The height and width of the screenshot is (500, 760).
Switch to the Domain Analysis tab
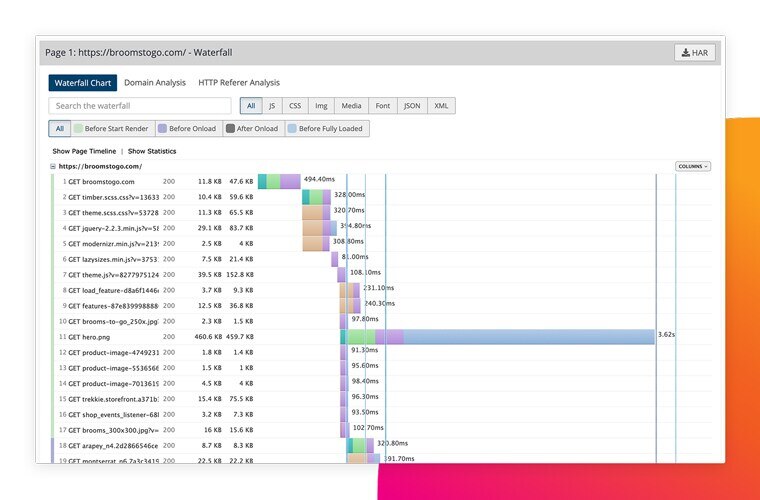point(154,83)
